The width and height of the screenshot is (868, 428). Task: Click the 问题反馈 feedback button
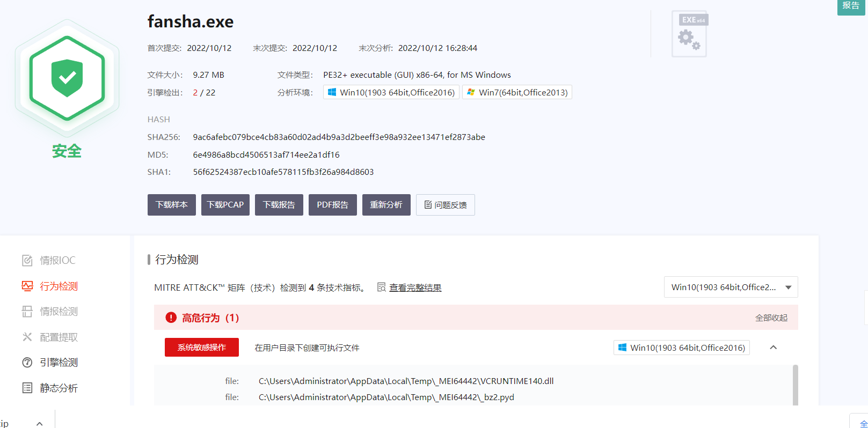pos(445,205)
